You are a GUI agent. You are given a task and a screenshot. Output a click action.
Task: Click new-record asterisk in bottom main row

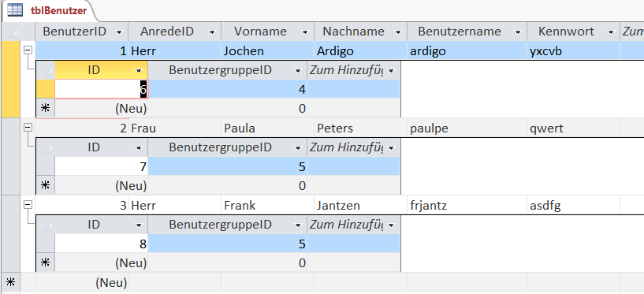tap(11, 282)
